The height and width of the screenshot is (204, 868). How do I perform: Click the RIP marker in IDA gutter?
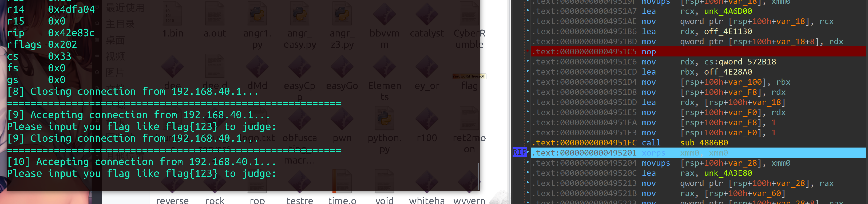pyautogui.click(x=520, y=152)
